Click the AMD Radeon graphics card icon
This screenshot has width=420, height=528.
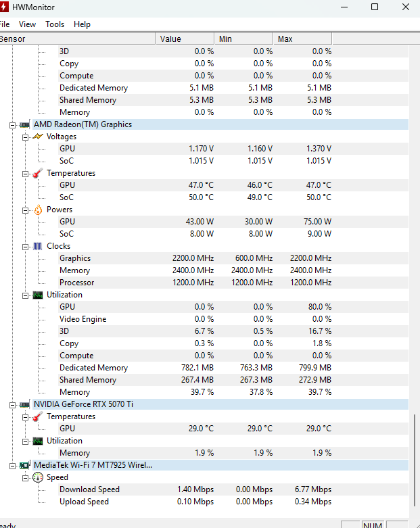tap(24, 125)
